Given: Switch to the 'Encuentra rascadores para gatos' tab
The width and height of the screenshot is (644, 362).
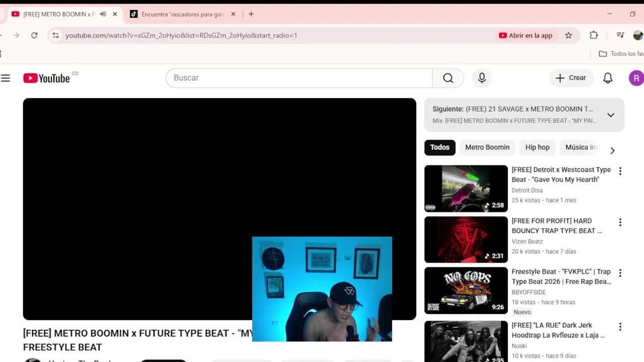Looking at the screenshot, I should [x=182, y=14].
